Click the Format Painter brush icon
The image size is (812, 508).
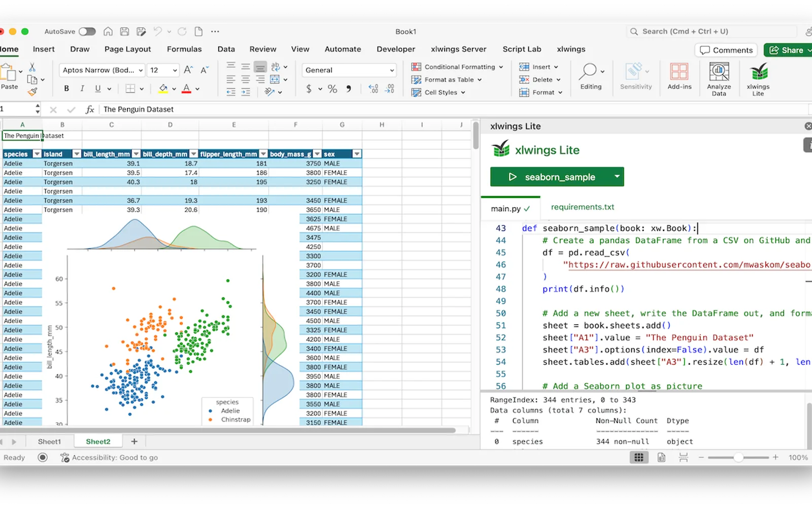[x=32, y=92]
